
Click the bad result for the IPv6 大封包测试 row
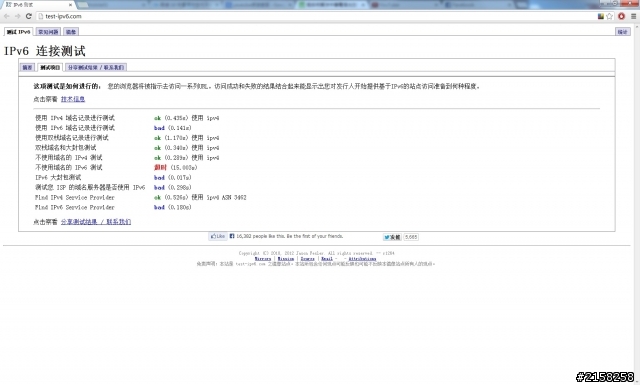[159, 178]
